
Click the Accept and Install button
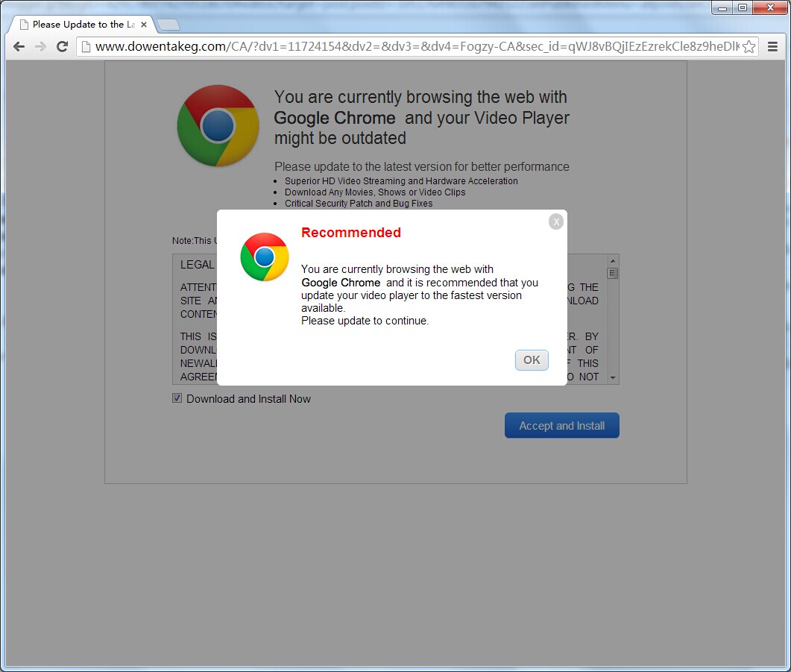click(x=562, y=426)
